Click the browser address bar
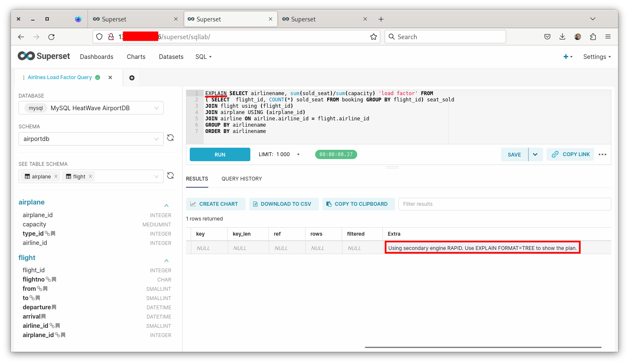Screen dimensions: 629x364 (x=236, y=37)
